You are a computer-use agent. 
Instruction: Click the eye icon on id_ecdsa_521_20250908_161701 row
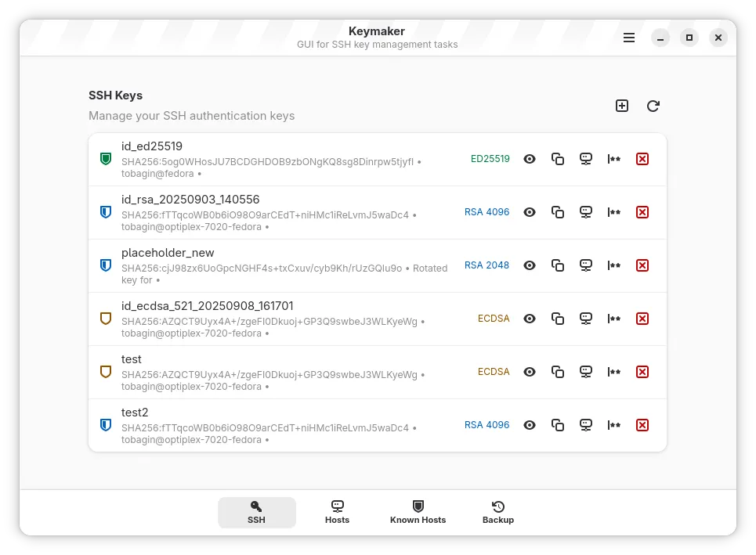tap(530, 319)
